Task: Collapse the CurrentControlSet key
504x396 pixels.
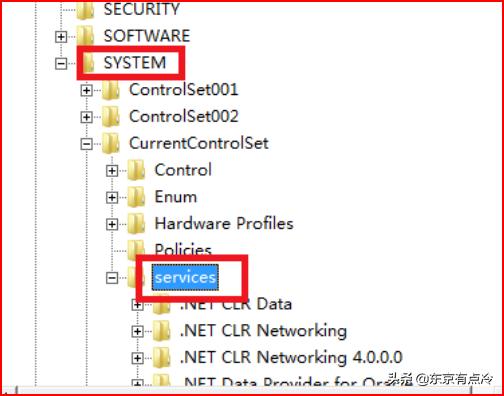Action: coord(87,144)
